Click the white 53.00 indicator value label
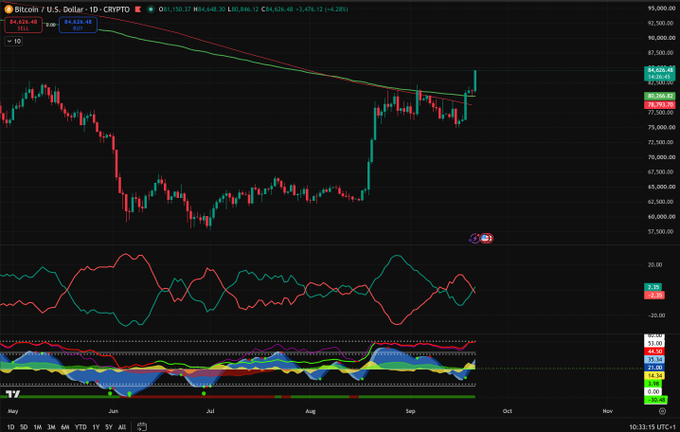Image resolution: width=680 pixels, height=432 pixels. tap(654, 343)
